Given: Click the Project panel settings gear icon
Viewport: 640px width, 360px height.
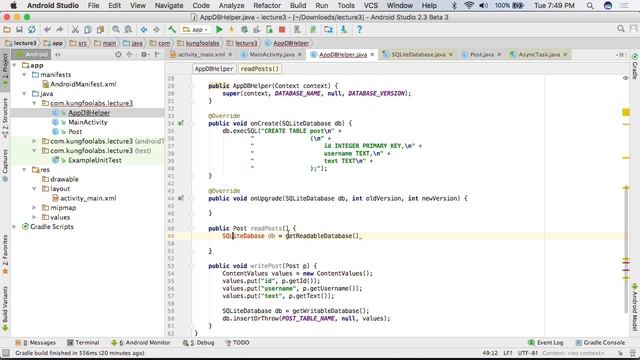Looking at the screenshot, I should [143, 54].
